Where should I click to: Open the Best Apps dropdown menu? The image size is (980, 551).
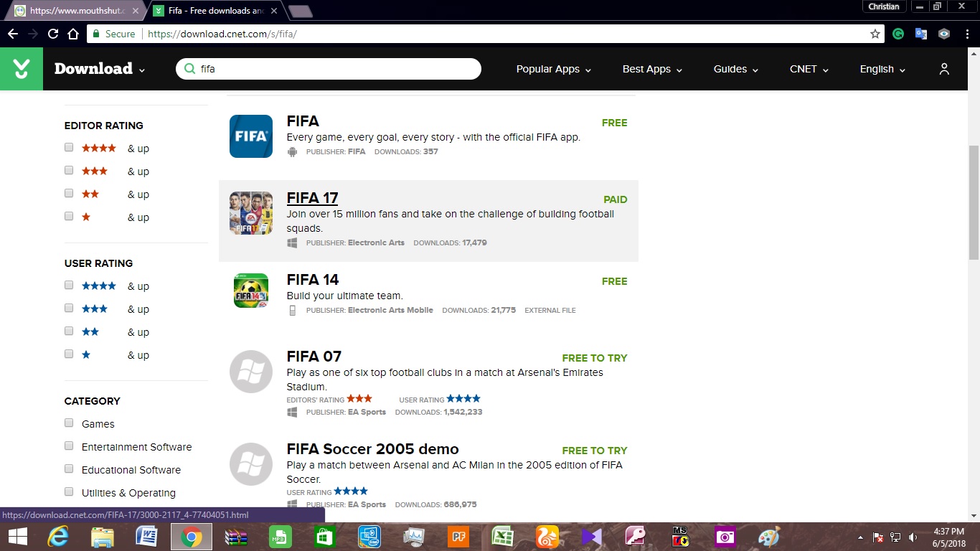tap(651, 69)
